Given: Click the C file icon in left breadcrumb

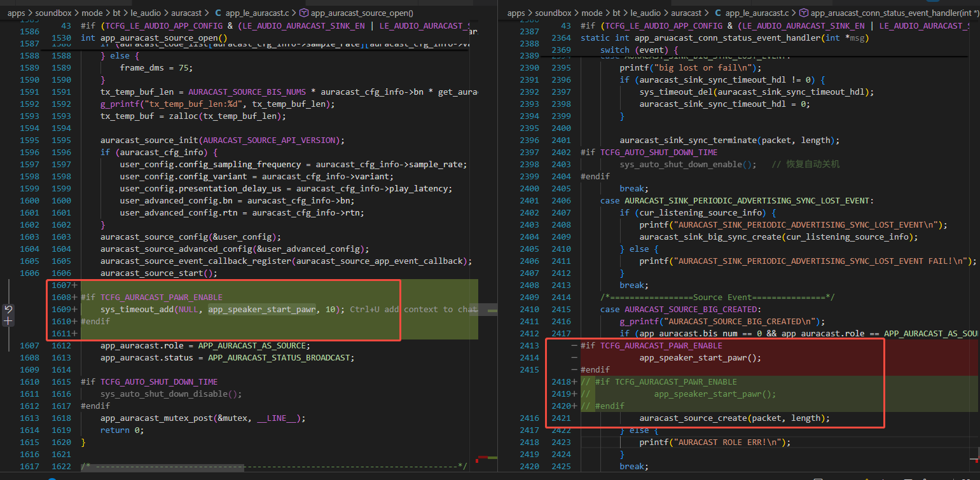Looking at the screenshot, I should click(219, 13).
